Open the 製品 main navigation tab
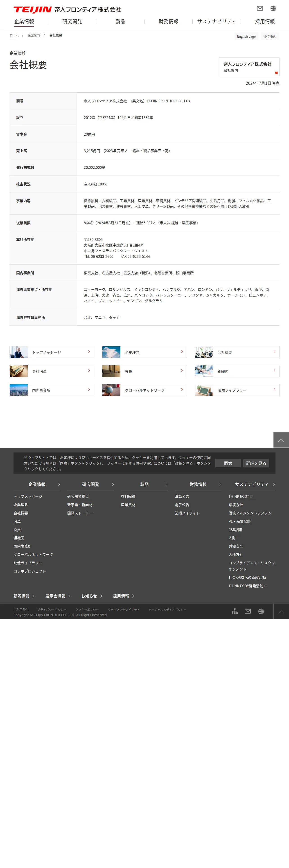The image size is (289, 868). pos(120,22)
